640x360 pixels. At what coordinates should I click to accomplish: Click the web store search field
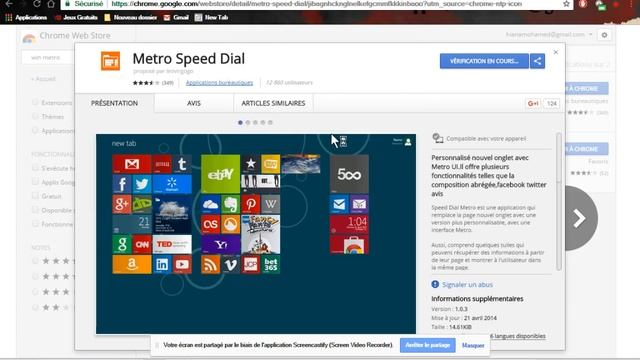tap(48, 58)
